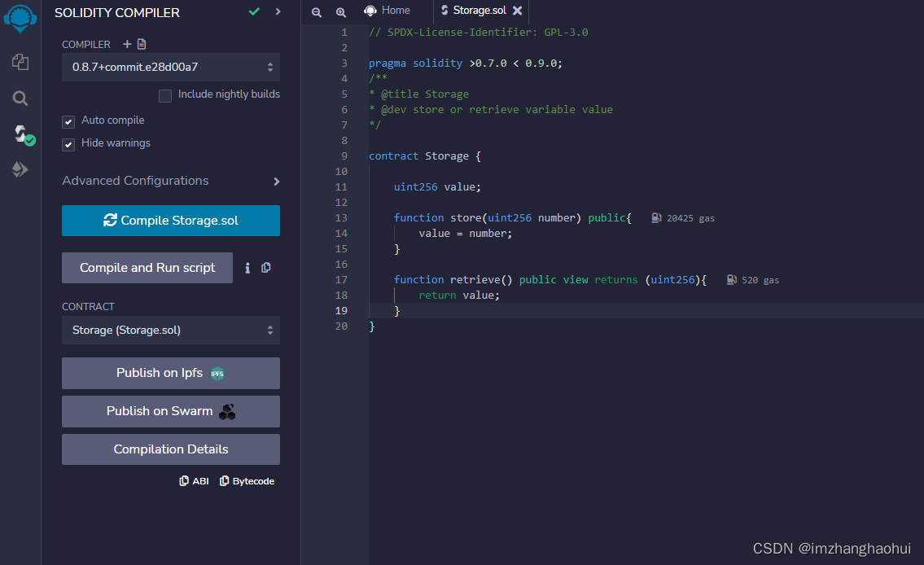The image size is (924, 565).
Task: Click the gas pump icon for store function
Action: click(656, 218)
